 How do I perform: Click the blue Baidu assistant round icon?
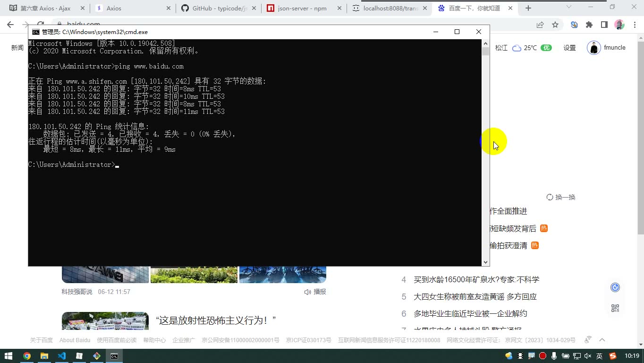click(x=615, y=287)
